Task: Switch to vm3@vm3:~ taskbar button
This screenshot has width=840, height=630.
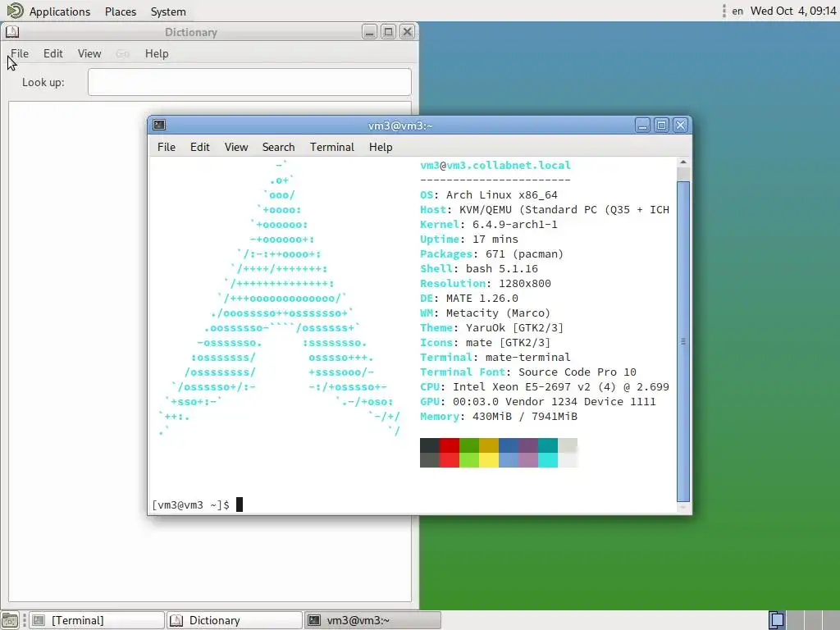Action: [x=373, y=620]
